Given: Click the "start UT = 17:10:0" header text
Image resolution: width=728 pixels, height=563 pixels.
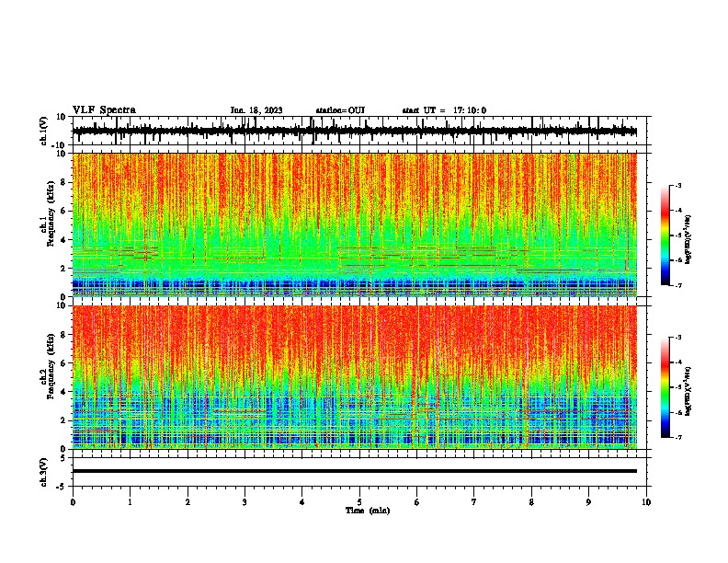Looking at the screenshot, I should click(x=444, y=110).
